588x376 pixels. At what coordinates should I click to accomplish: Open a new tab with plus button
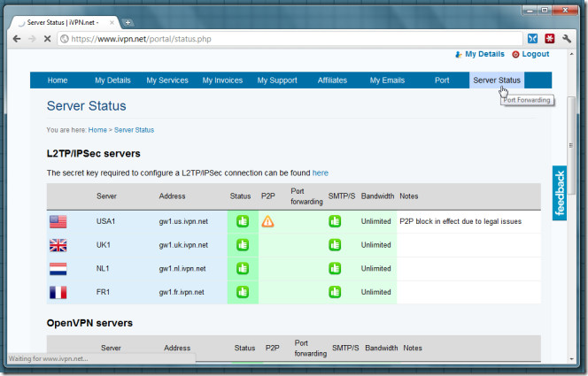(128, 22)
